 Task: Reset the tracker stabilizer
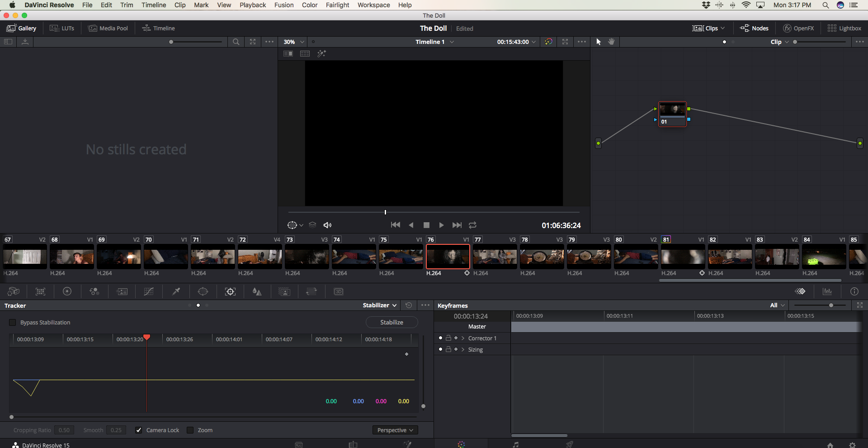409,305
